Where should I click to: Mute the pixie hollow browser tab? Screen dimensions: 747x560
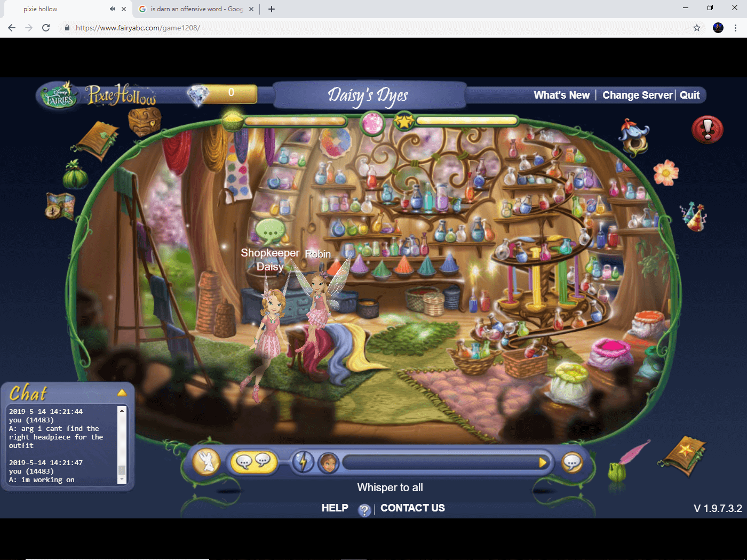coord(112,9)
